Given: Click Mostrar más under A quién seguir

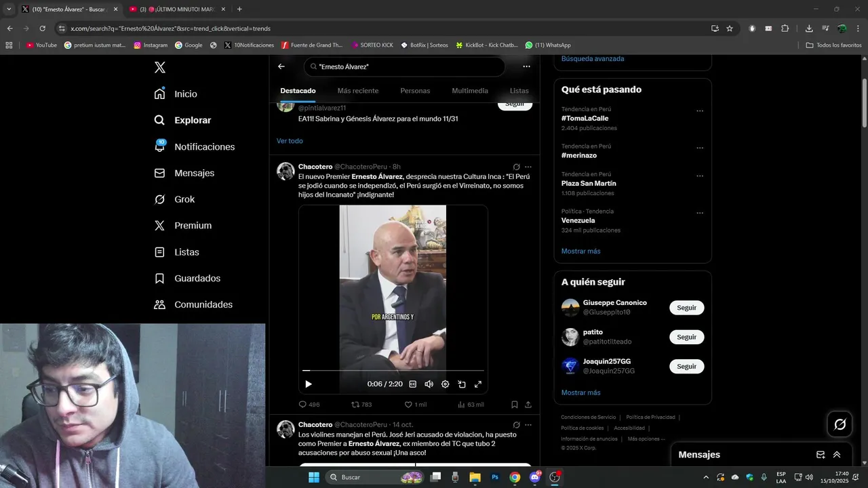Looking at the screenshot, I should [x=581, y=392].
